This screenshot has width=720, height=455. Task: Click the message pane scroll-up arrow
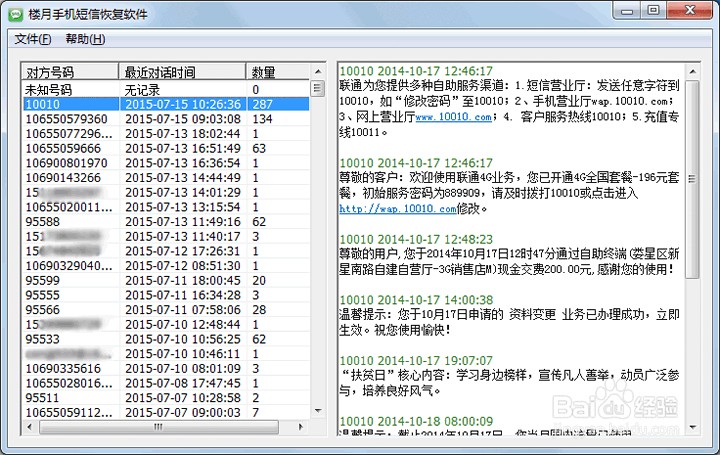[x=692, y=72]
